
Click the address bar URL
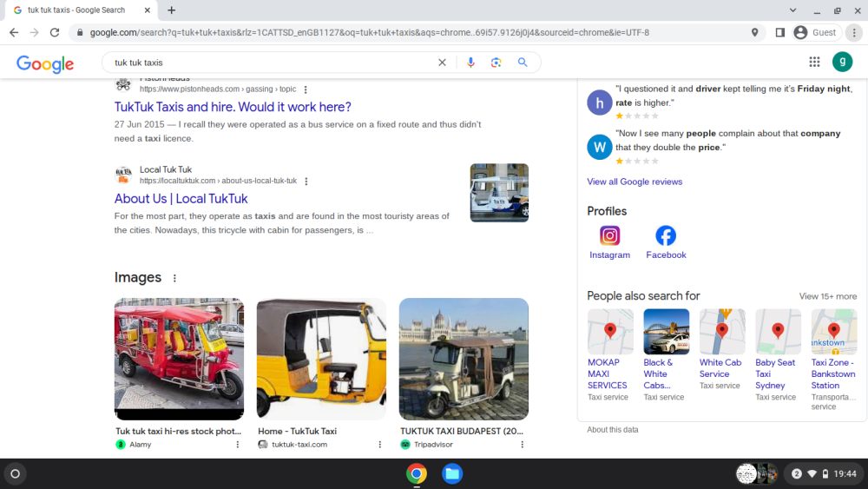pos(369,33)
